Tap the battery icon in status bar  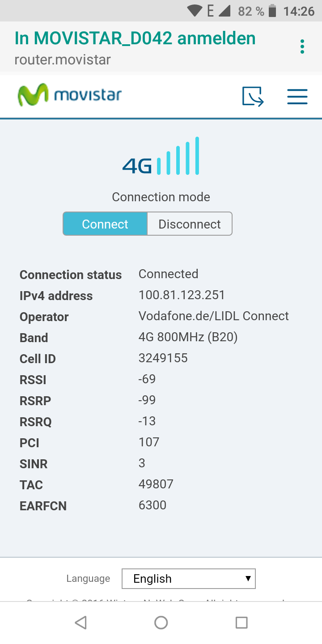[x=272, y=11]
